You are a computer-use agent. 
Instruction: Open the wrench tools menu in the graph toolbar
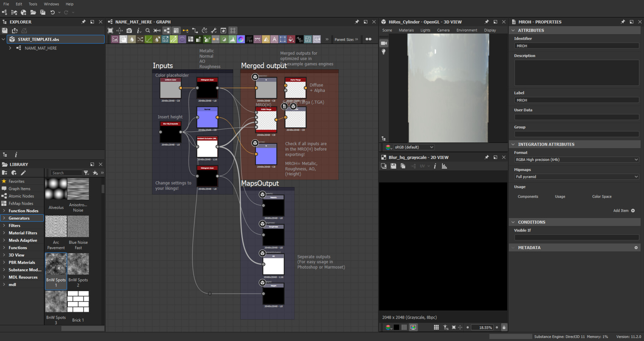[214, 31]
